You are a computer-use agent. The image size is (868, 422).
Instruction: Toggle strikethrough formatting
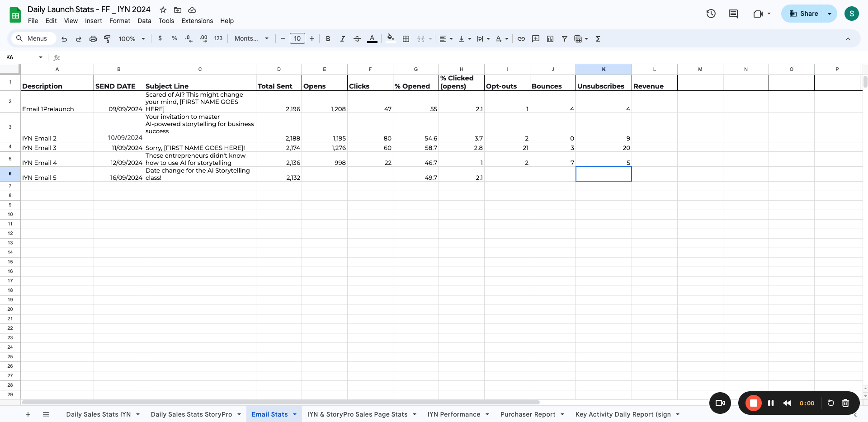pyautogui.click(x=357, y=39)
